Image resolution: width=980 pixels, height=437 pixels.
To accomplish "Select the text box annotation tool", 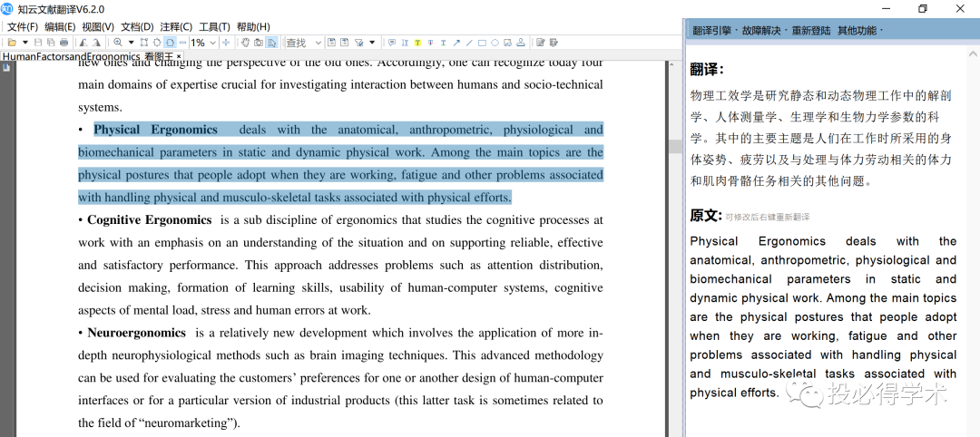I will [x=508, y=43].
